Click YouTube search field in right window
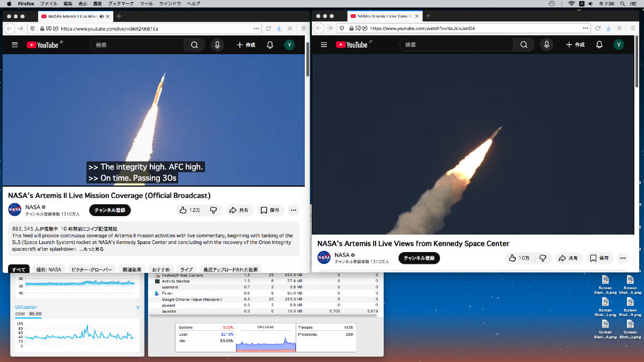 pos(456,45)
